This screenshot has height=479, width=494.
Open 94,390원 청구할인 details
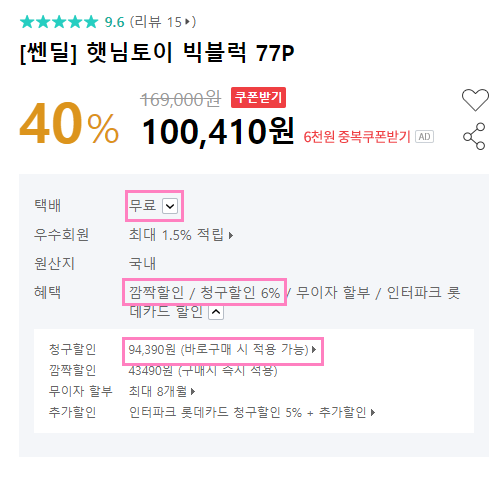click(222, 350)
